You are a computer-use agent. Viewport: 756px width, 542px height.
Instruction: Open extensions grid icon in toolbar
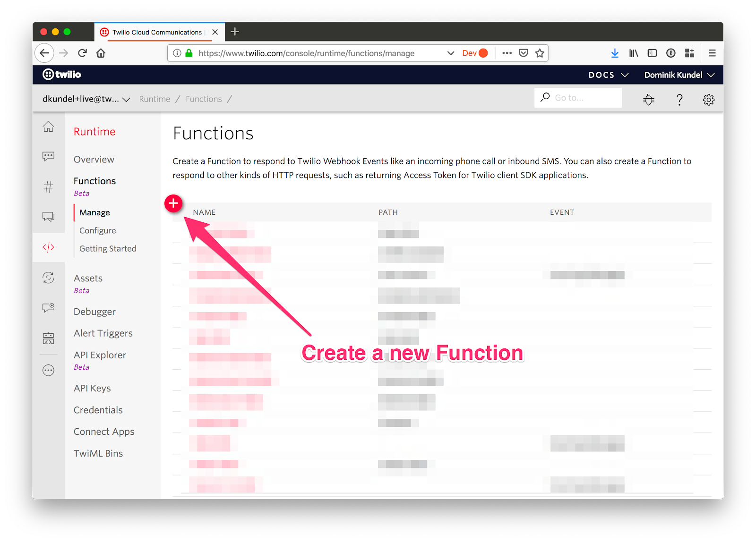689,53
